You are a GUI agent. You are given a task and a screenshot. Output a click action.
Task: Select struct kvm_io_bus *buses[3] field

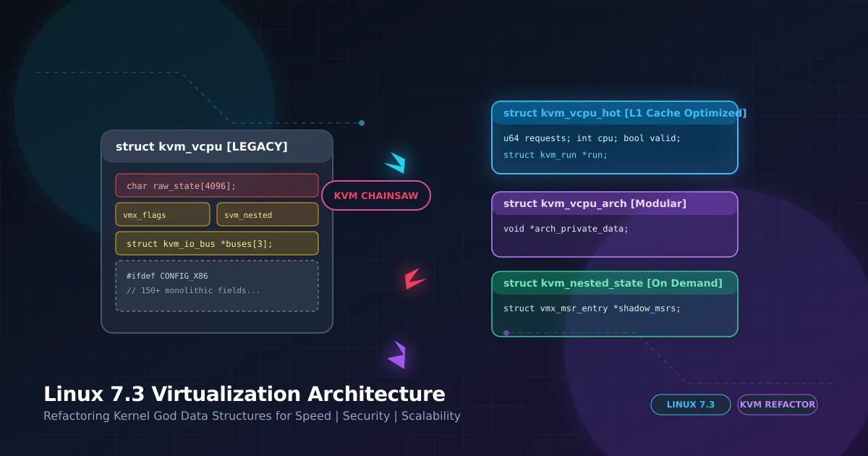(217, 243)
